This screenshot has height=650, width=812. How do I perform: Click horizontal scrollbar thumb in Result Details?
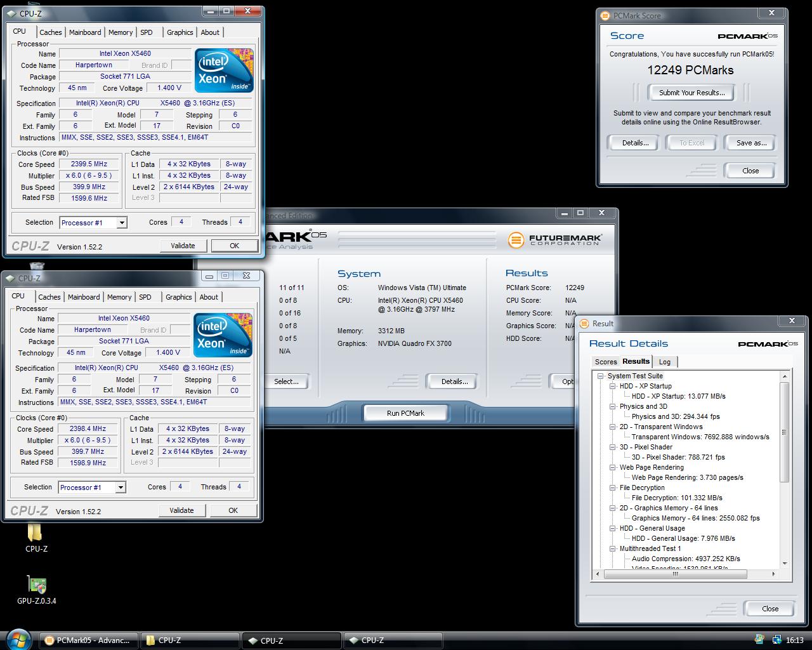pos(675,574)
